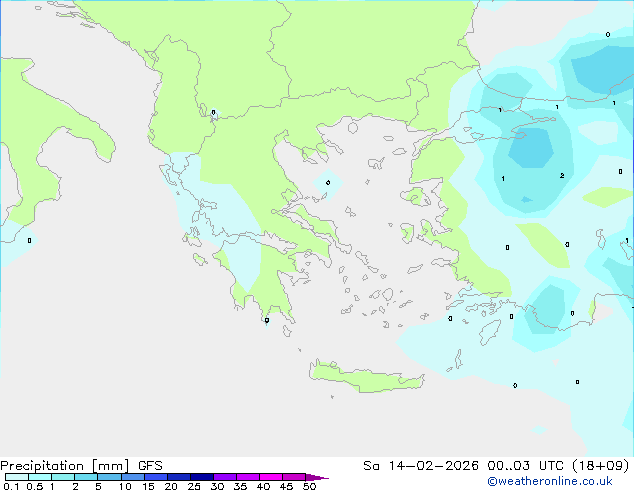Click the '40' legend scale label
This screenshot has width=634, height=490.
click(x=263, y=486)
